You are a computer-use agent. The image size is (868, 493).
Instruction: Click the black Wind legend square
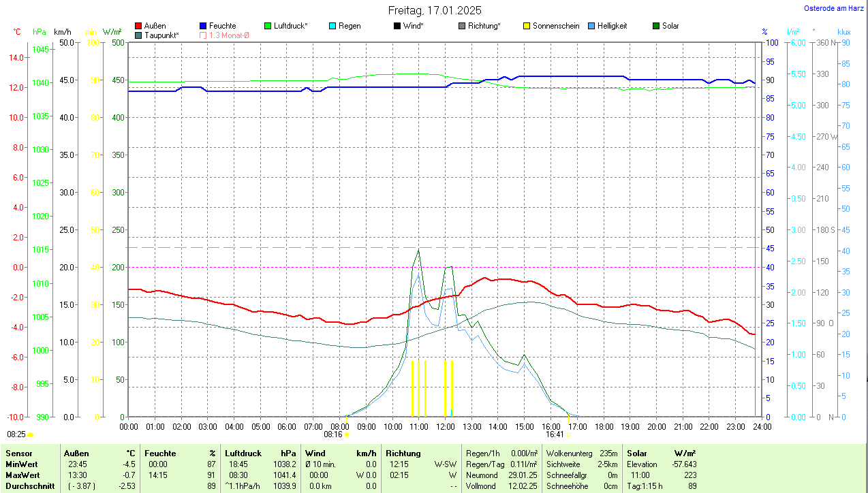pos(397,26)
